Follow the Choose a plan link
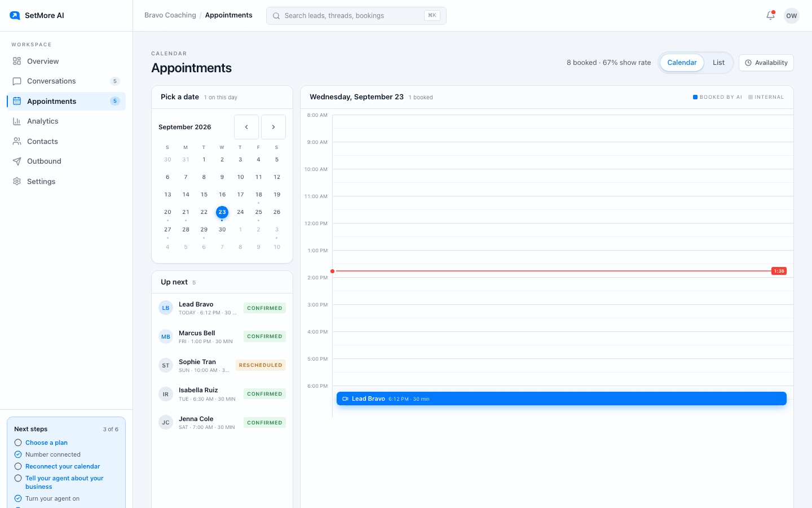Image resolution: width=812 pixels, height=508 pixels. pyautogui.click(x=46, y=443)
